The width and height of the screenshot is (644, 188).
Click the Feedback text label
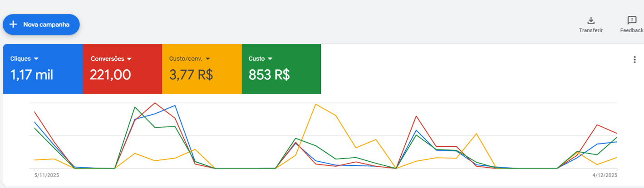(631, 30)
